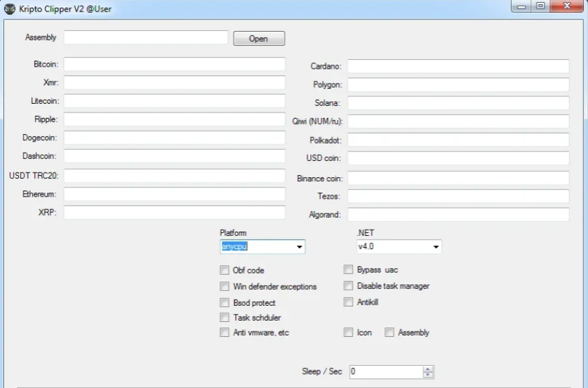Expand the Platform dropdown

[299, 247]
